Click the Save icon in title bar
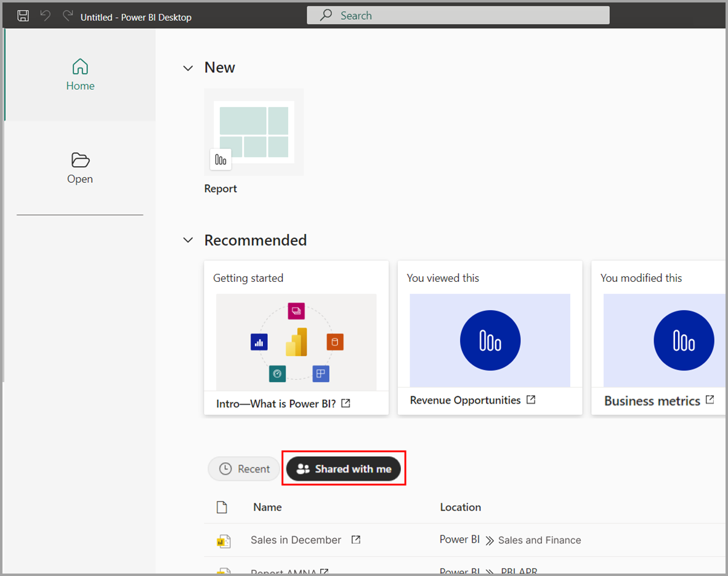The width and height of the screenshot is (728, 576). [23, 16]
